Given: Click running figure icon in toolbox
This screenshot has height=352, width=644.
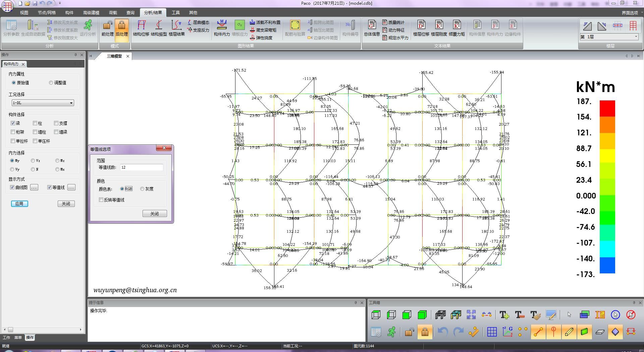Looking at the screenshot, I should pos(391,332).
